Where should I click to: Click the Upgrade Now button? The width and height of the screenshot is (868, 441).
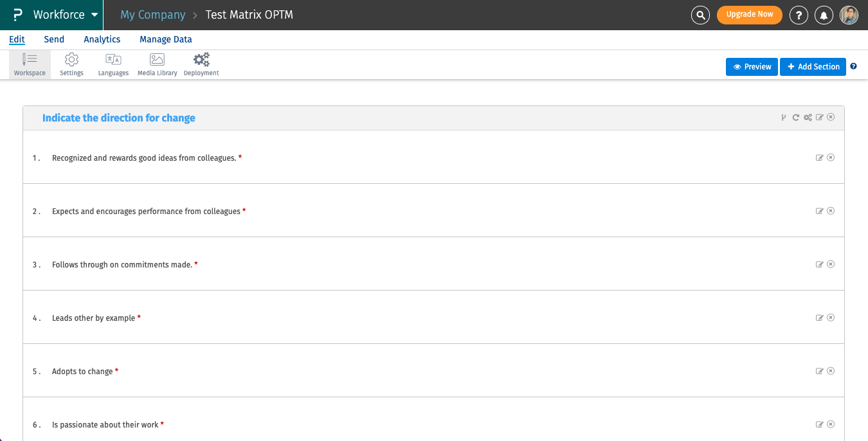749,15
